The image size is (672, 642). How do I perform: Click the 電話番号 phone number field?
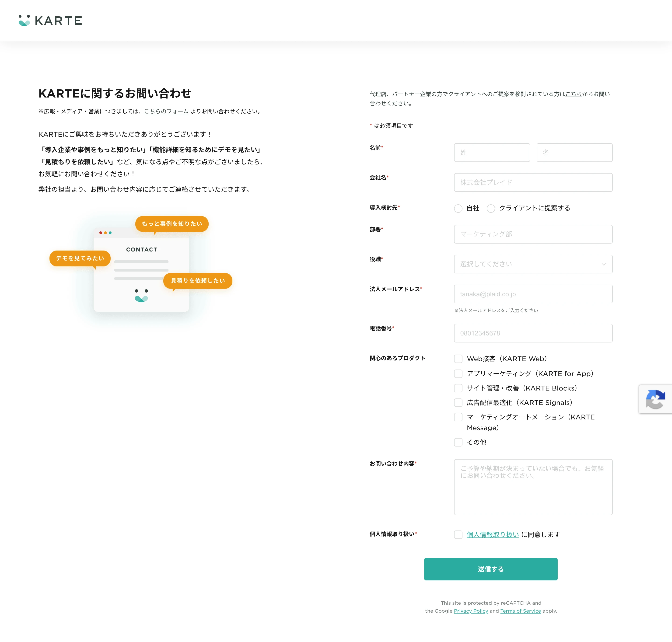533,333
